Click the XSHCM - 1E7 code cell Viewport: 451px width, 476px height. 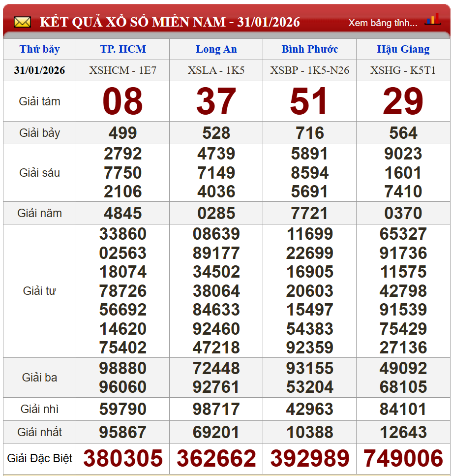click(123, 70)
